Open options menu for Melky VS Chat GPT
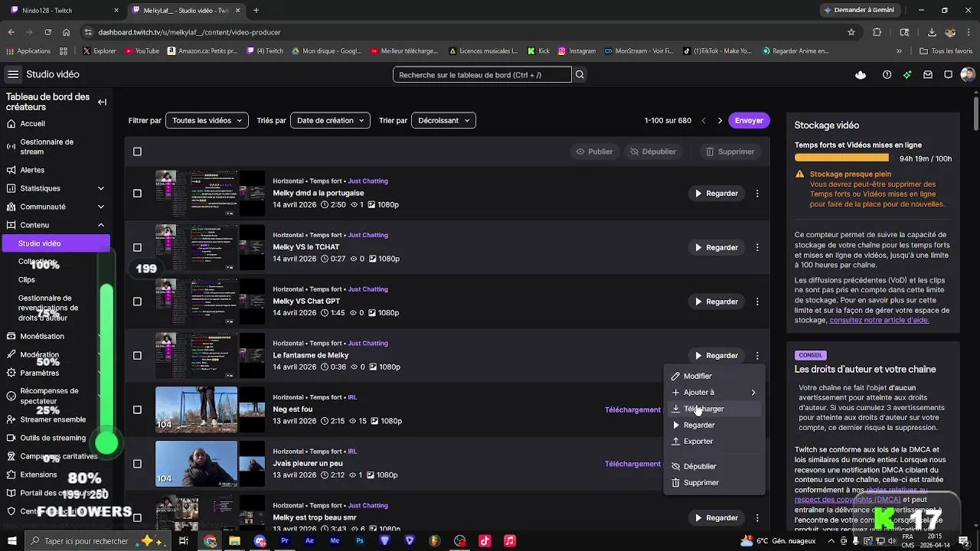The image size is (980, 551). coord(757,302)
